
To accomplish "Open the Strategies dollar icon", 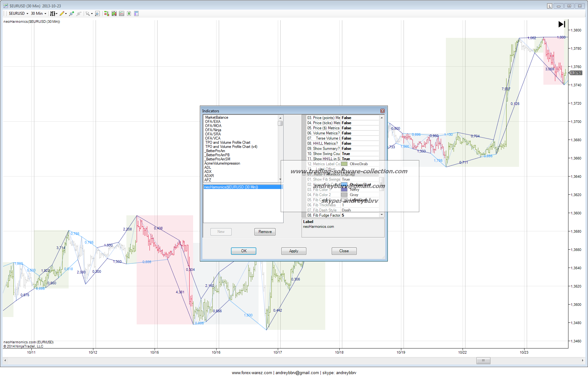I will [x=129, y=13].
